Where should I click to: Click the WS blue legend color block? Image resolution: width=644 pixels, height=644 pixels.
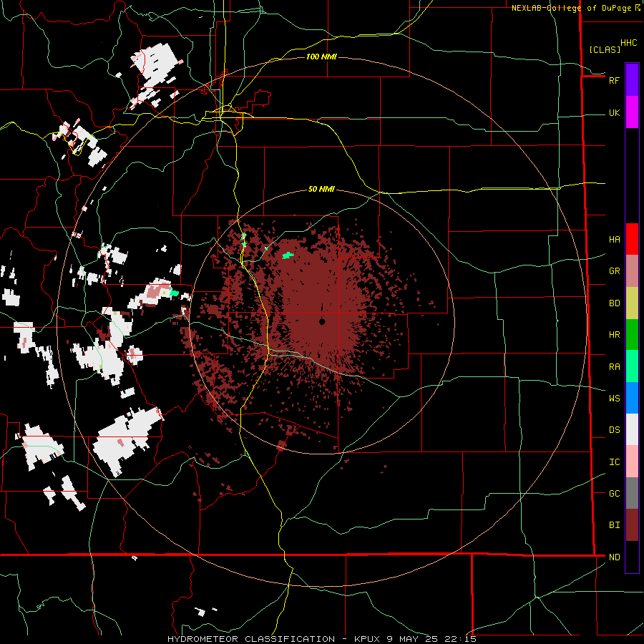[x=632, y=398]
